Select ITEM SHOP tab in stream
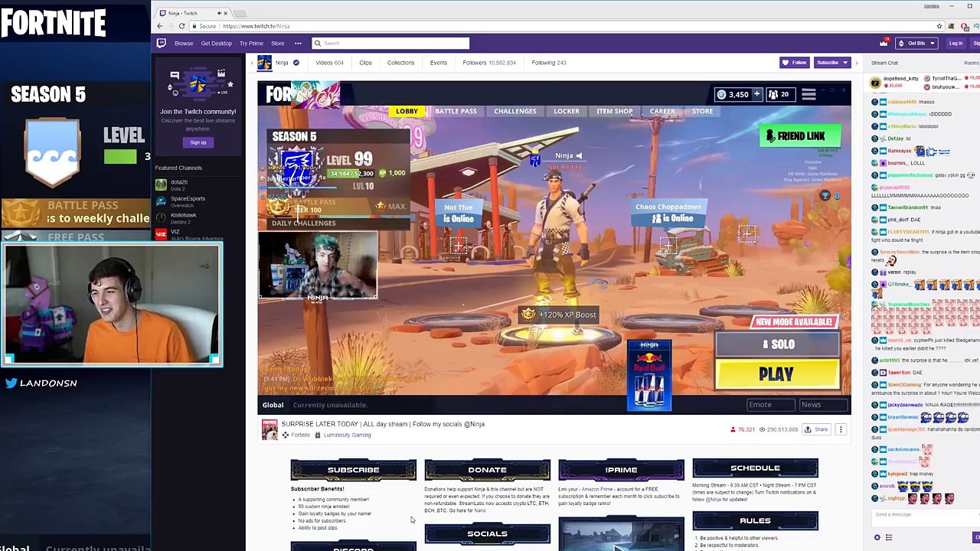980x551 pixels. pyautogui.click(x=614, y=112)
